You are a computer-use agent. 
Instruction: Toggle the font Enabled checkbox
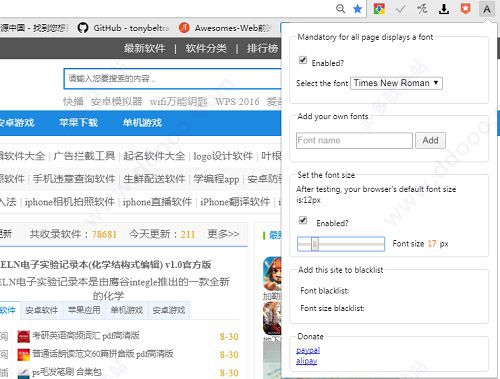point(303,60)
